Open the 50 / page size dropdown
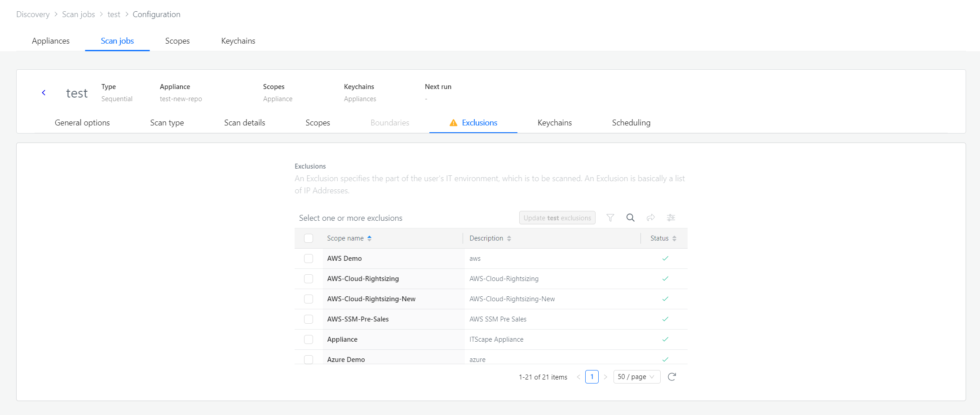This screenshot has height=415, width=980. pyautogui.click(x=637, y=377)
